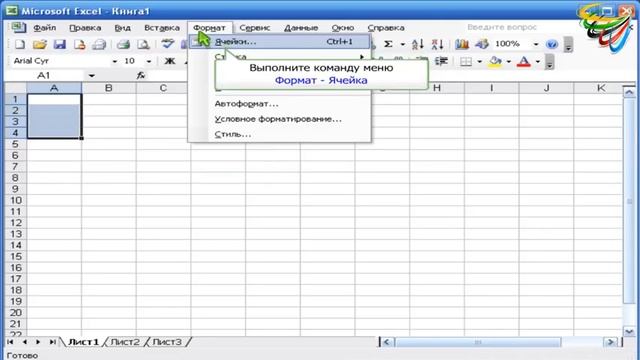Expand Formatting toolbar options chevron
The image size is (640, 360).
point(550,62)
